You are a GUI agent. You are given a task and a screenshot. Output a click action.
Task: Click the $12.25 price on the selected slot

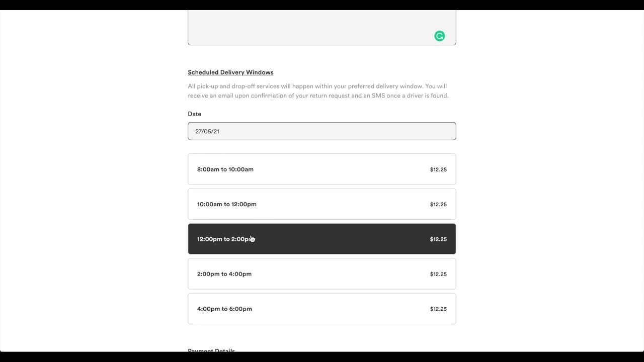[x=438, y=239]
